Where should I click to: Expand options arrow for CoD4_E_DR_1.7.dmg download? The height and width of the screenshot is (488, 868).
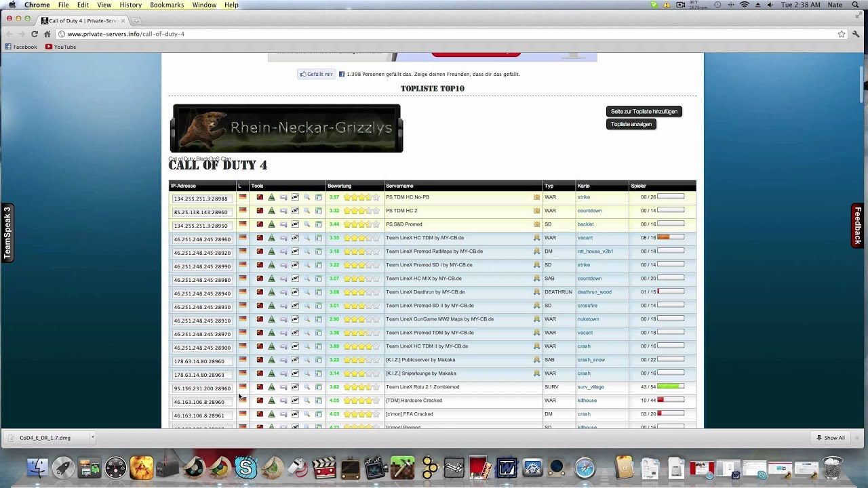pyautogui.click(x=92, y=438)
